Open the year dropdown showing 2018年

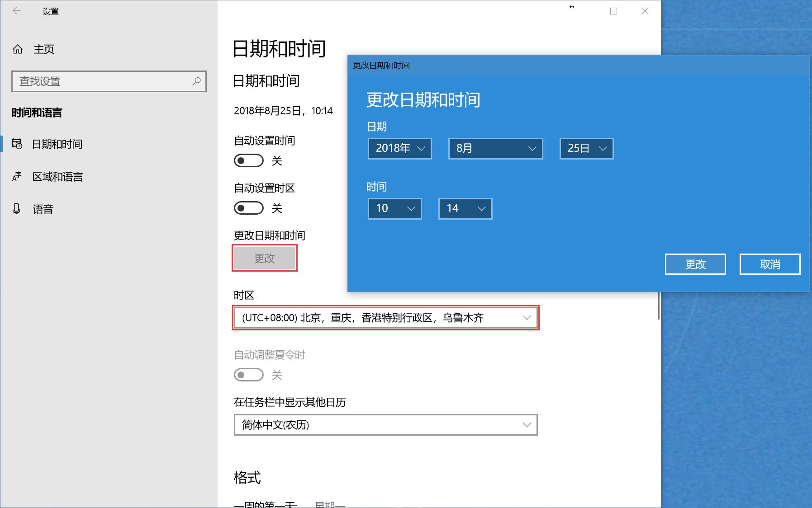tap(399, 148)
